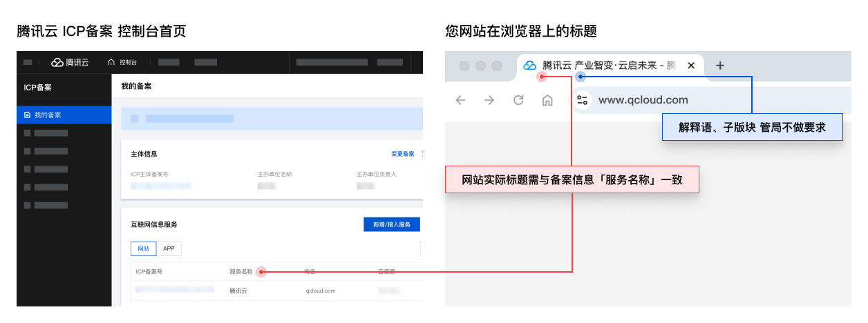Click the 腾讯云 service name cell

tap(238, 291)
